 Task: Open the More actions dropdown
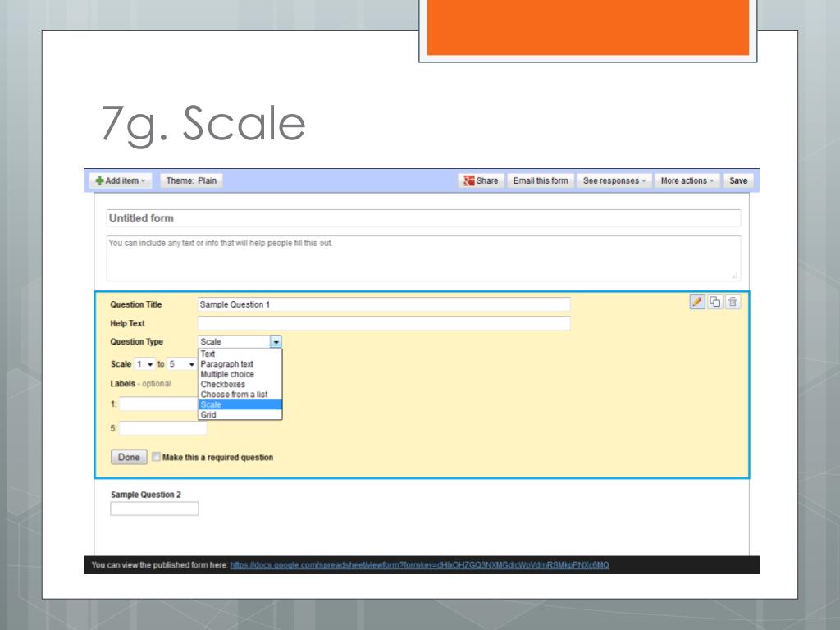click(687, 181)
